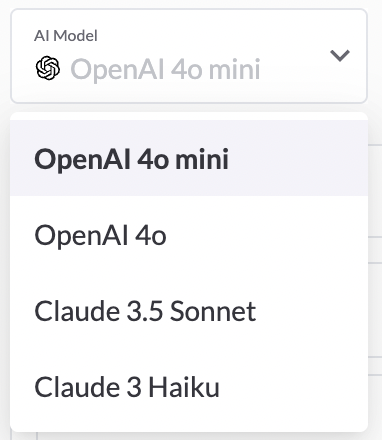Collapse the AI Model dropdown chevron

[340, 55]
